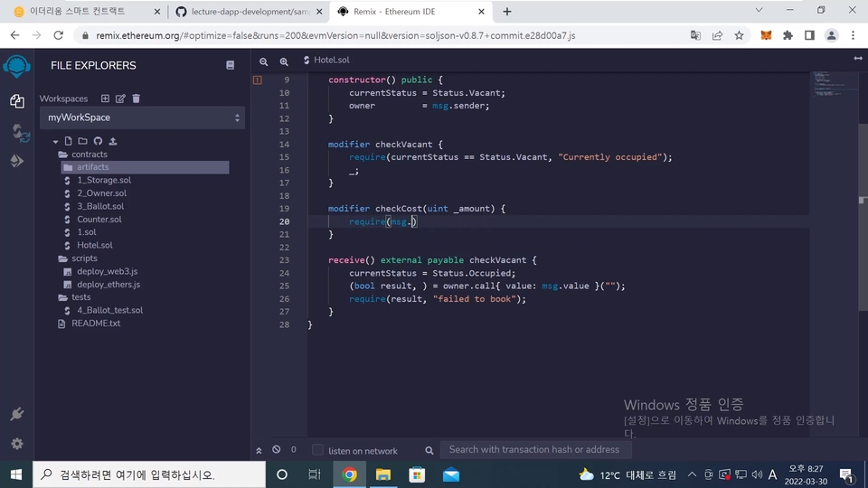Image resolution: width=868 pixels, height=488 pixels.
Task: Toggle side panel arrows icon
Action: click(858, 58)
